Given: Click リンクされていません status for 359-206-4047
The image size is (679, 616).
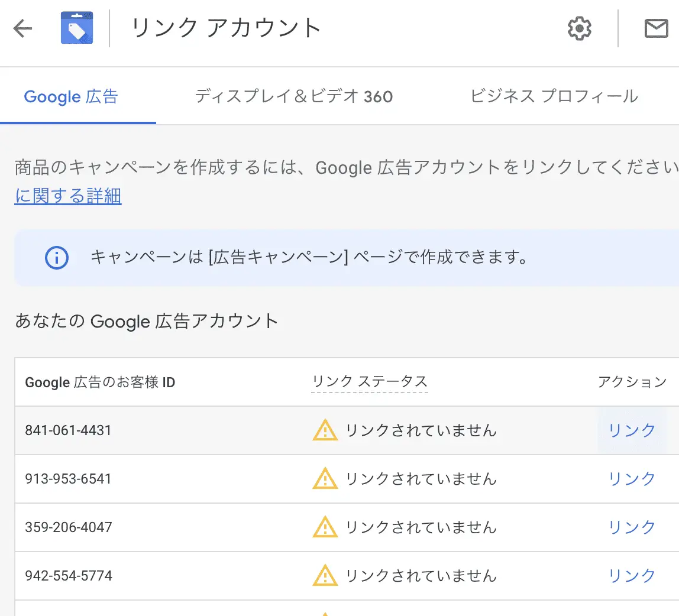Looking at the screenshot, I should pos(421,527).
